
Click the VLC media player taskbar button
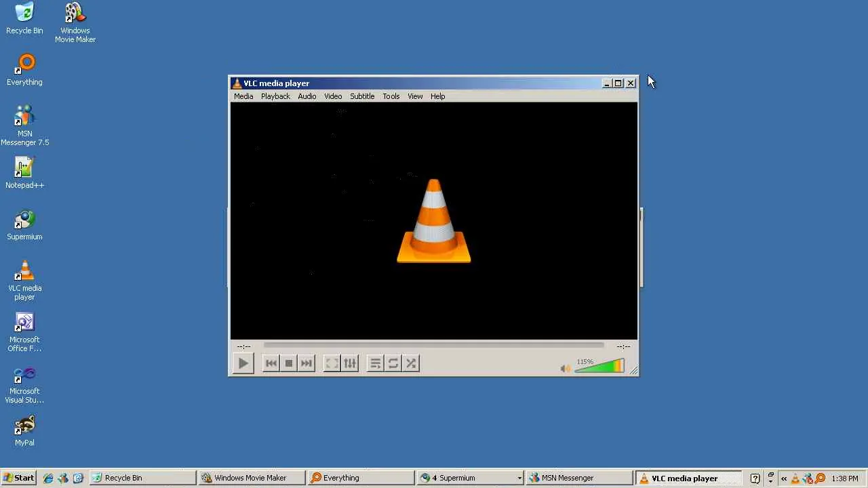[x=688, y=478]
